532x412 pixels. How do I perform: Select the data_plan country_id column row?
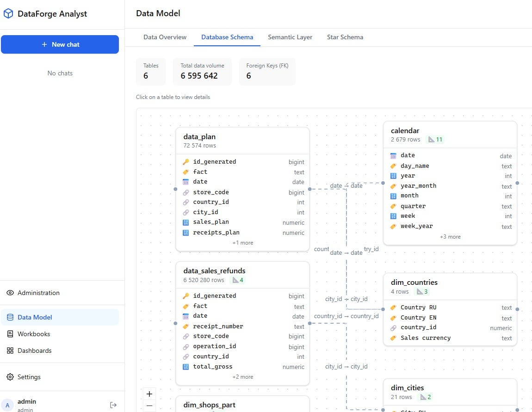pyautogui.click(x=242, y=202)
